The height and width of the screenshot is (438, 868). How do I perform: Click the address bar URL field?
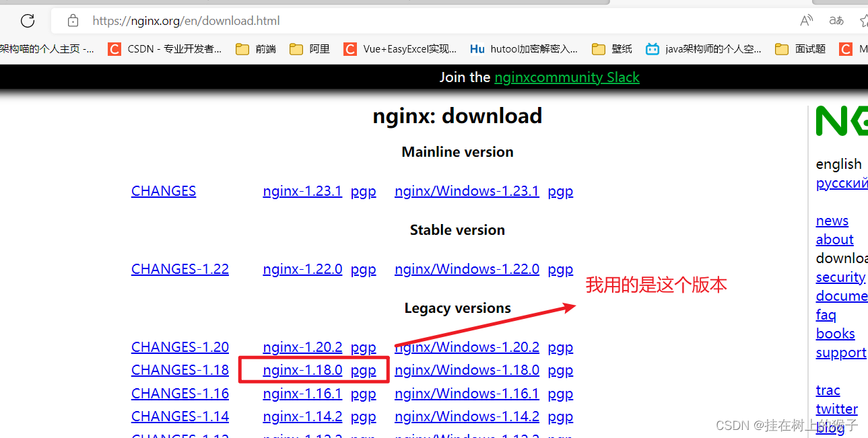[431, 21]
